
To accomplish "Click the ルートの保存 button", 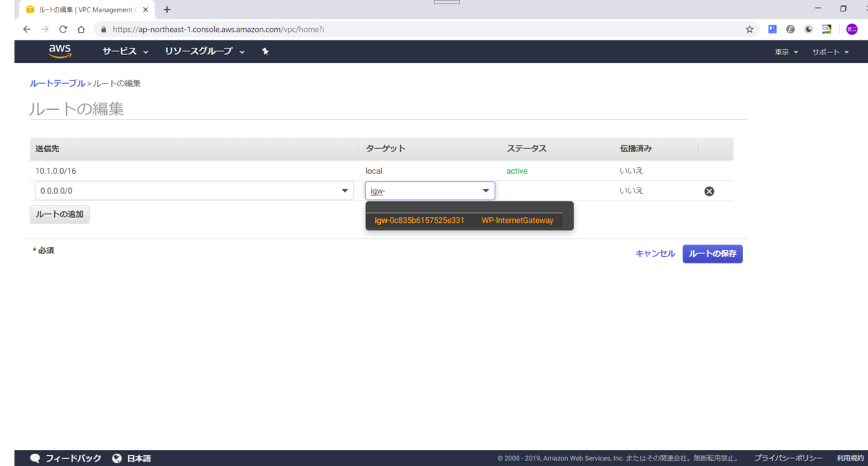I will pyautogui.click(x=712, y=254).
